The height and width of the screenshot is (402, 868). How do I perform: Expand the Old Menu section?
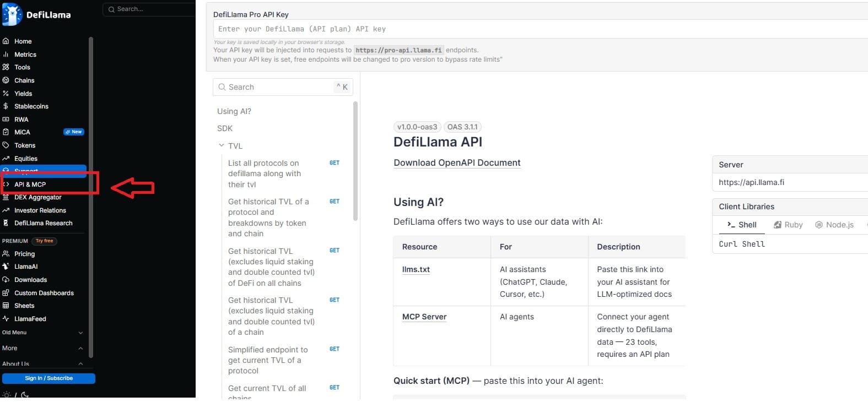tap(80, 333)
